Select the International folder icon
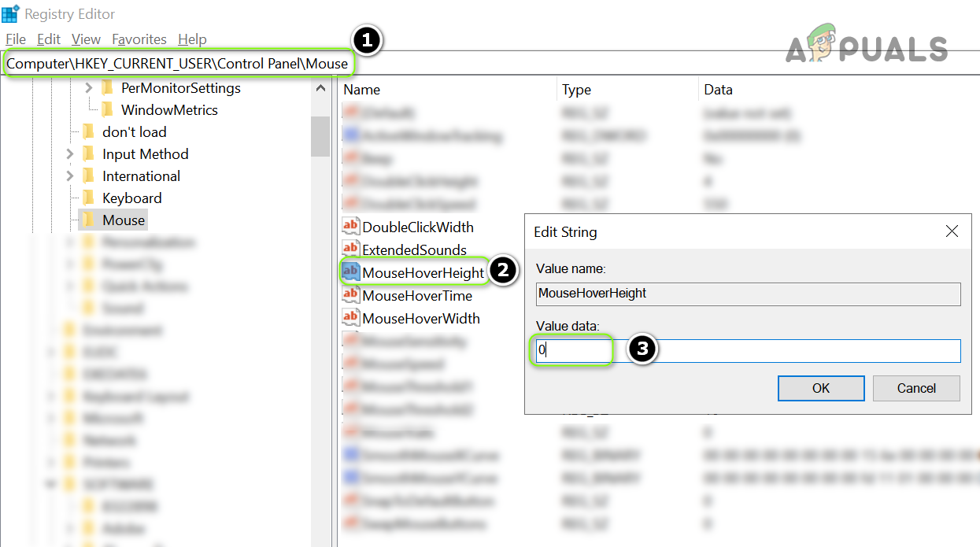Viewport: 980px width, 547px height. click(x=89, y=176)
